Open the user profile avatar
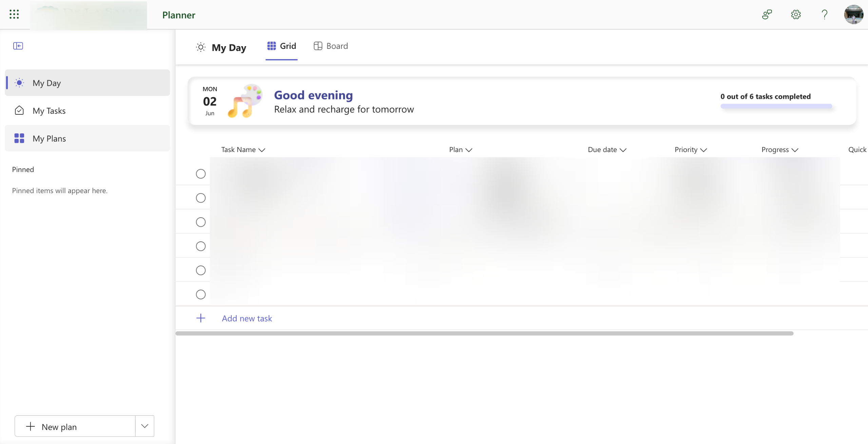Image resolution: width=868 pixels, height=444 pixels. (853, 15)
